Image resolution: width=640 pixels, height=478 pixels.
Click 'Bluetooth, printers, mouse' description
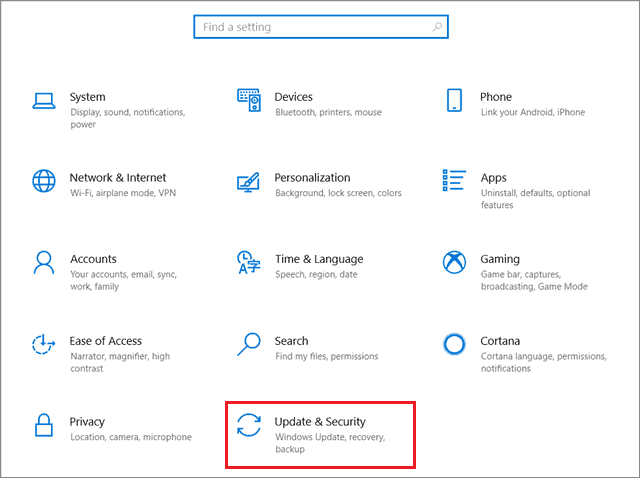pos(329,112)
